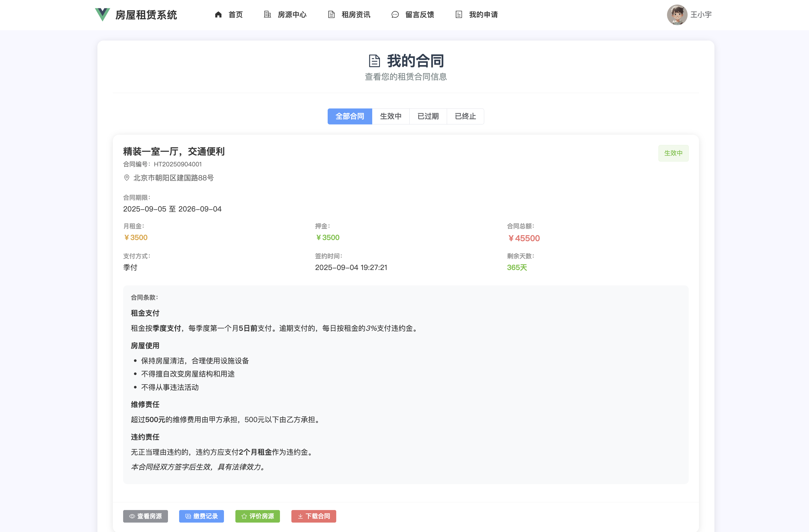This screenshot has height=532, width=809.
Task: Click the blue 缴费记录 button
Action: [x=201, y=516]
